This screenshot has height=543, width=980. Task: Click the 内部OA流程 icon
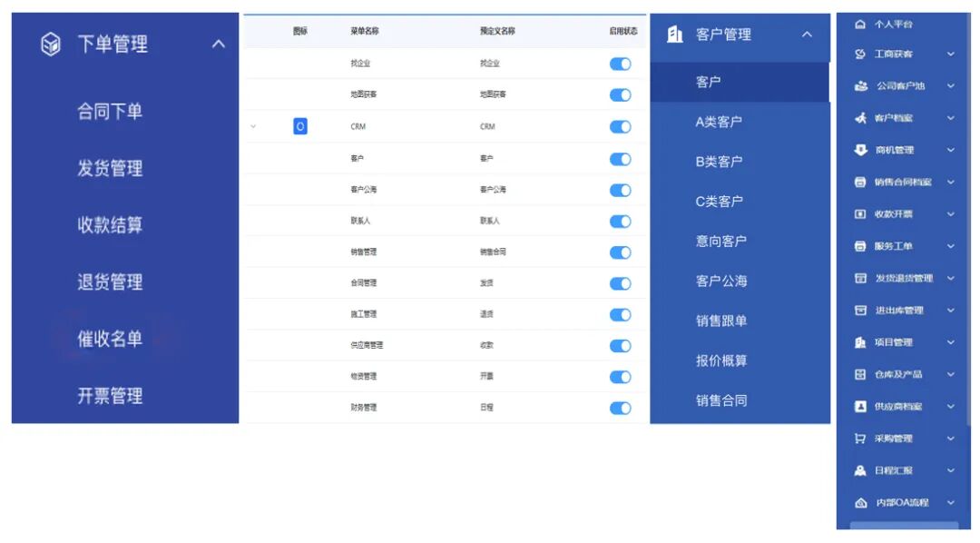coord(860,502)
